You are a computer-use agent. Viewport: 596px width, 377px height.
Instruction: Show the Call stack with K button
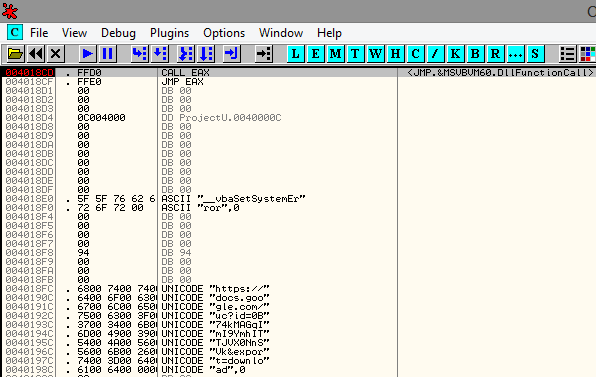[455, 54]
